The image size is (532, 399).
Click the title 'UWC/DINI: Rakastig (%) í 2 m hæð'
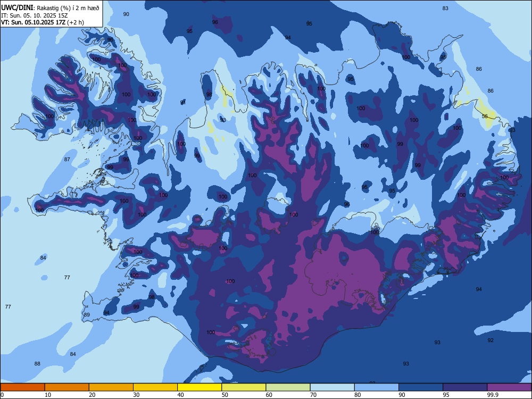50,8
